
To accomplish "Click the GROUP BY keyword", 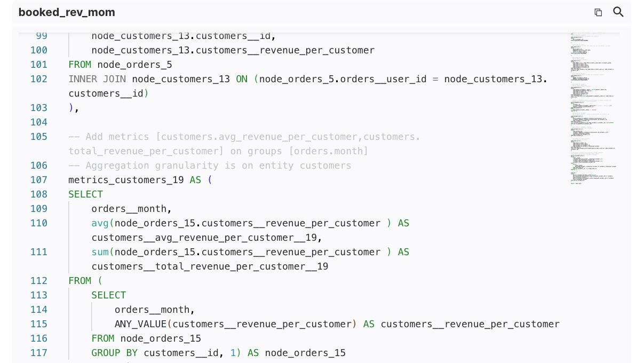I will (115, 353).
